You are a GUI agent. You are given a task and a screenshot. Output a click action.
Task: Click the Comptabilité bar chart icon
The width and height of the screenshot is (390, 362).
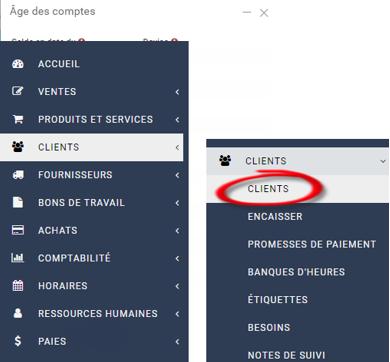pos(18,258)
